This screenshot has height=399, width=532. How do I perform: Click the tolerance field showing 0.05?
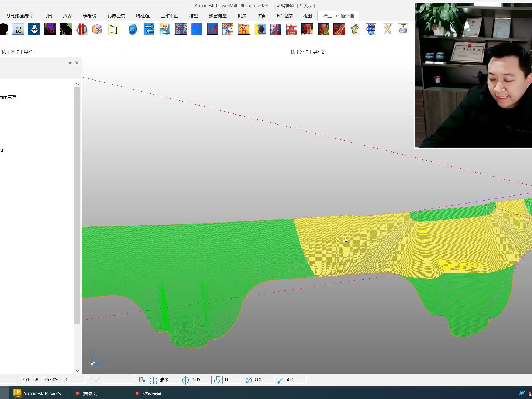coord(201,380)
